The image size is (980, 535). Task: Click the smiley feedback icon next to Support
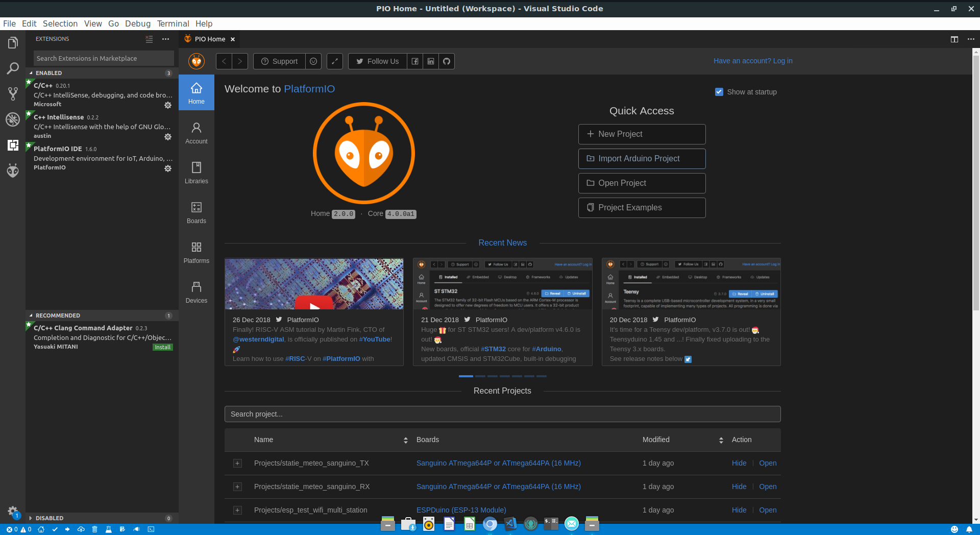coord(313,61)
